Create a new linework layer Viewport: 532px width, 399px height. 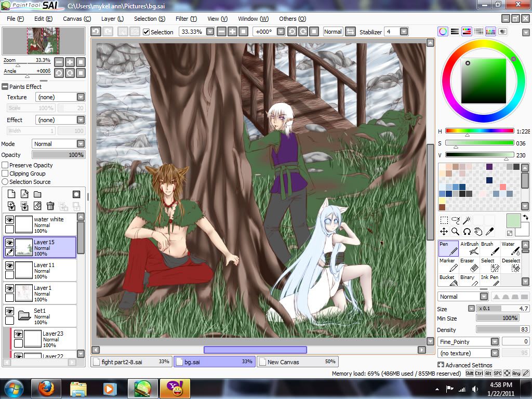coord(24,194)
